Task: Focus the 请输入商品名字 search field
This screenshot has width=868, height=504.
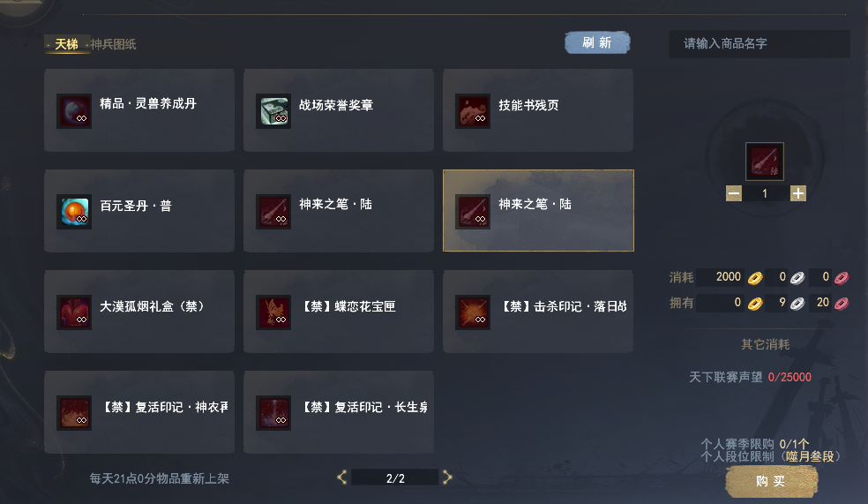Action: click(x=759, y=44)
